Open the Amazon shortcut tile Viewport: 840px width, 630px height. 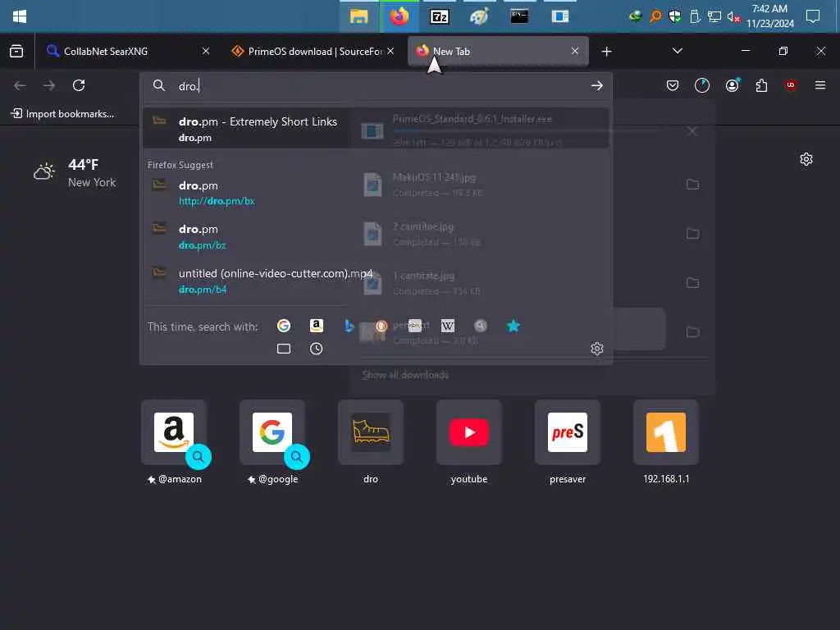[x=174, y=432]
